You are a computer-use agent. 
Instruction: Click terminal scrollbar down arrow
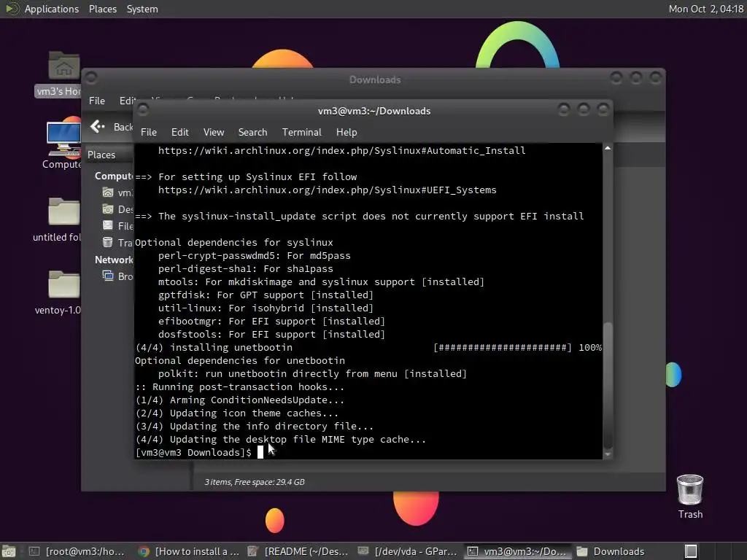[x=608, y=454]
